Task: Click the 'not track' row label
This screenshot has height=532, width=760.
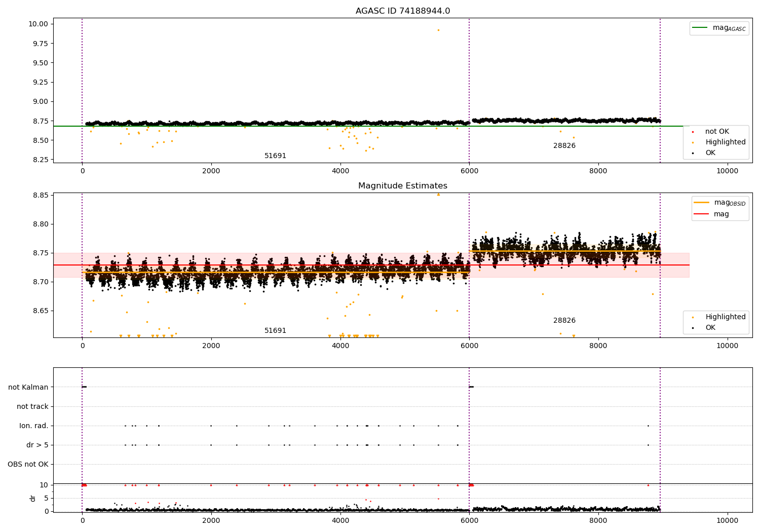Action: [x=32, y=407]
